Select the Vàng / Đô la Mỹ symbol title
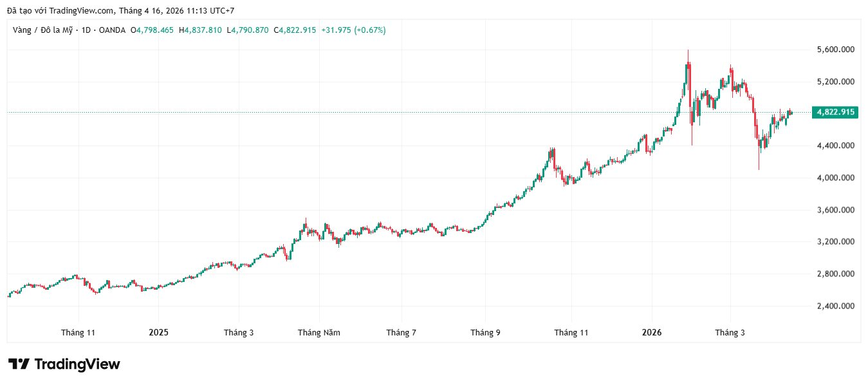 [44, 30]
